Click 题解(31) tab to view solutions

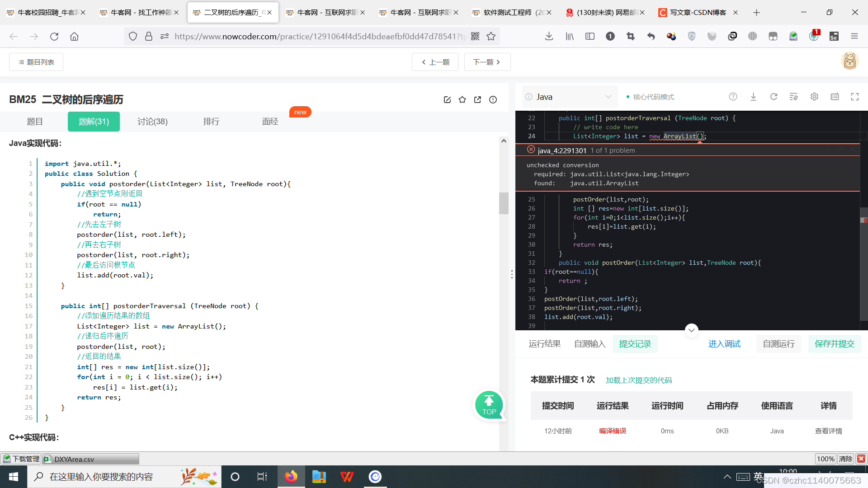point(92,122)
